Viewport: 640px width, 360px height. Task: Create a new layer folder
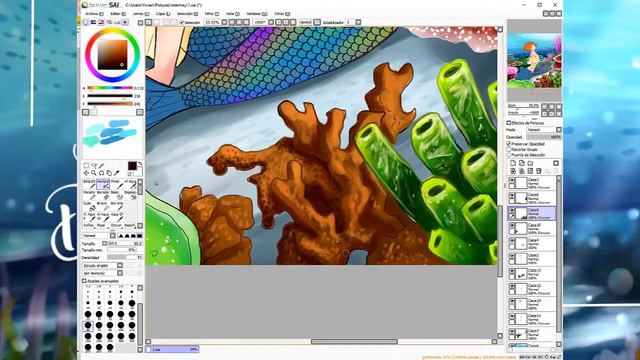pos(530,163)
